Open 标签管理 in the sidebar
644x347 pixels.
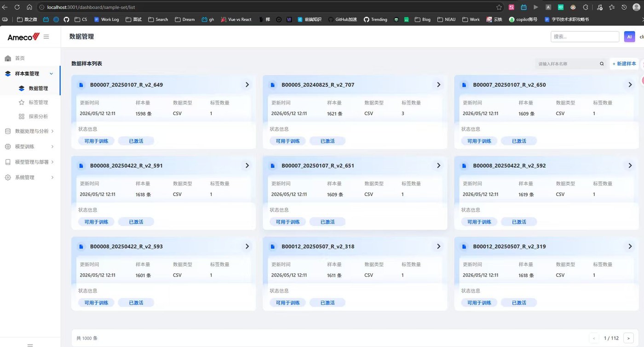30,103
